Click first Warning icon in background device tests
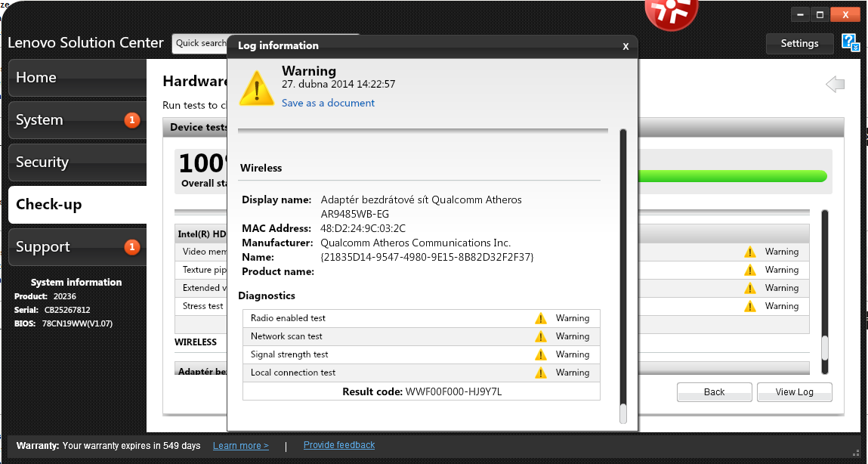 tap(749, 252)
